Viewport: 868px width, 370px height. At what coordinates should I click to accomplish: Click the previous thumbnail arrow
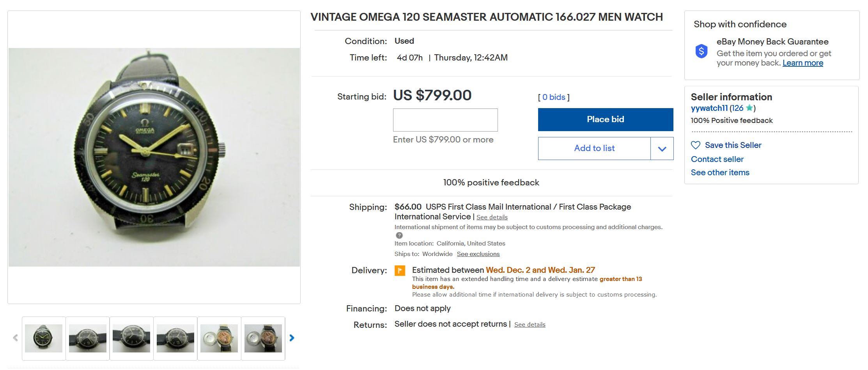click(15, 338)
